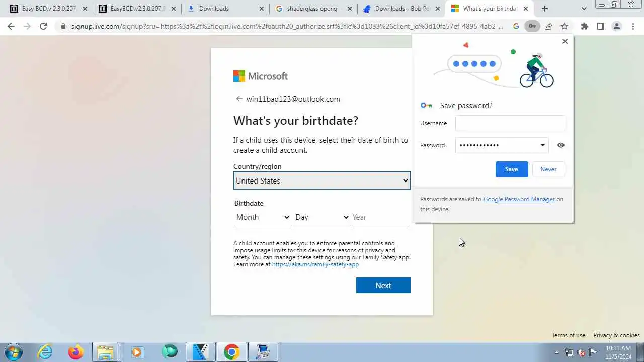Close the shaderglass opengl tab
The width and height of the screenshot is (644, 362).
pyautogui.click(x=349, y=9)
